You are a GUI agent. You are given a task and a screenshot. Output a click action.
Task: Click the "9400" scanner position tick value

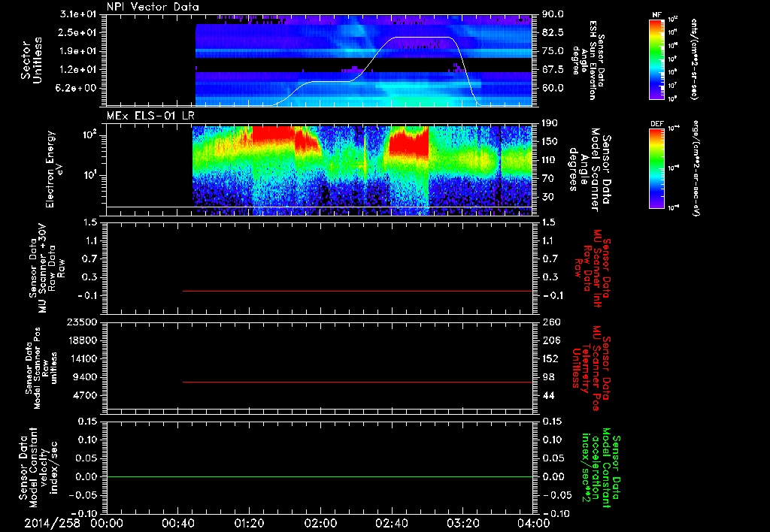point(86,377)
